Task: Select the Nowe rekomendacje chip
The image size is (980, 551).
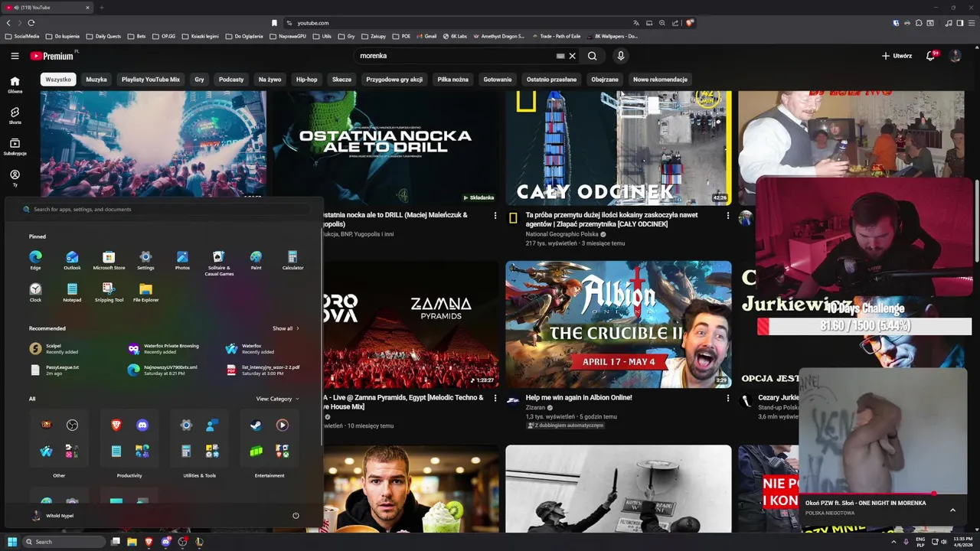Action: click(660, 80)
